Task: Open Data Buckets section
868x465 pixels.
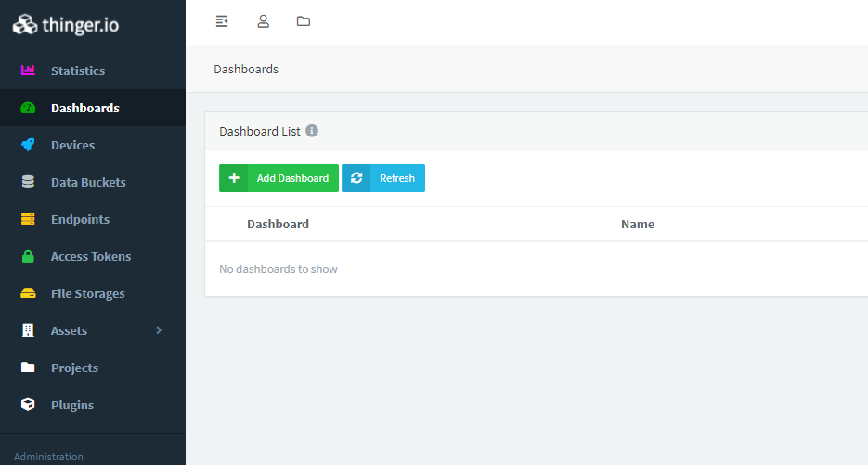Action: pyautogui.click(x=88, y=182)
